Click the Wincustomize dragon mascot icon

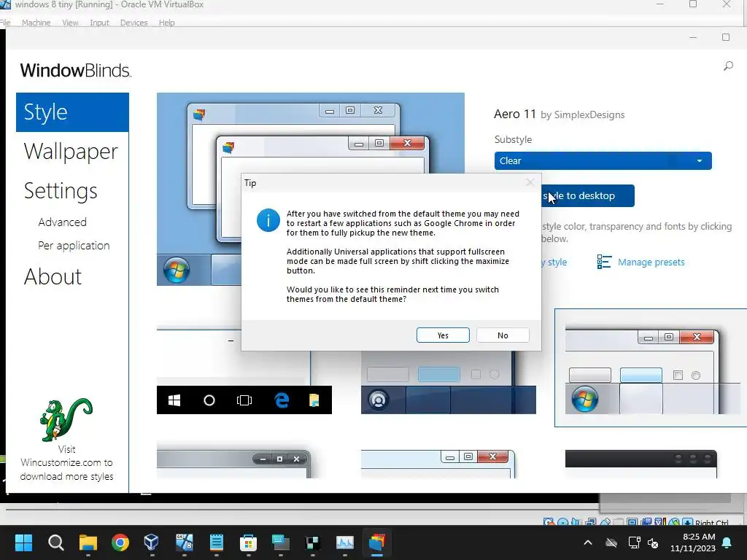coord(66,419)
